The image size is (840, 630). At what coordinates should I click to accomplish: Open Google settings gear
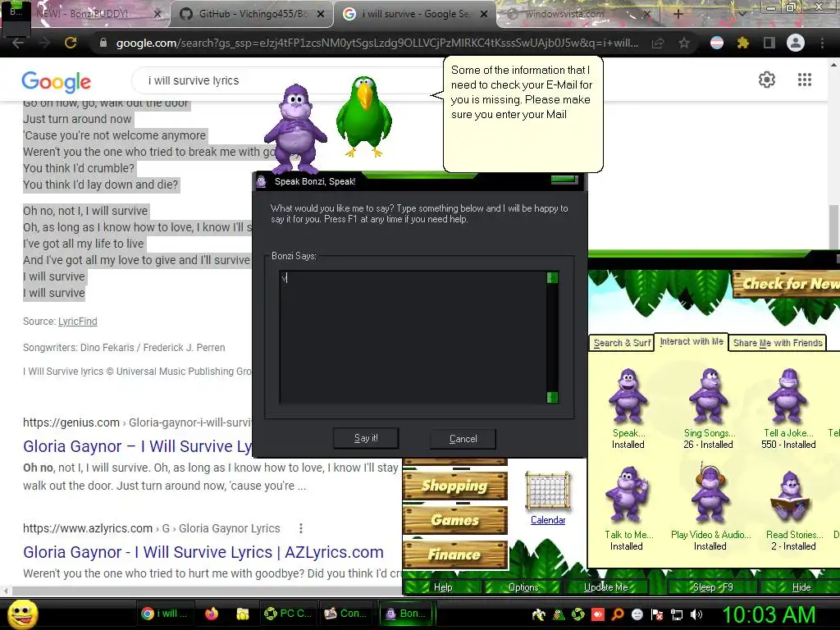coord(767,80)
